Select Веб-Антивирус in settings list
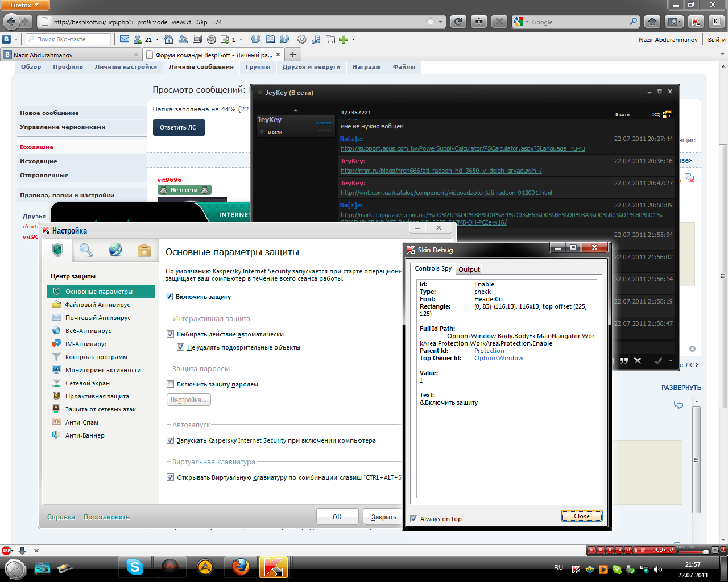 tap(88, 331)
